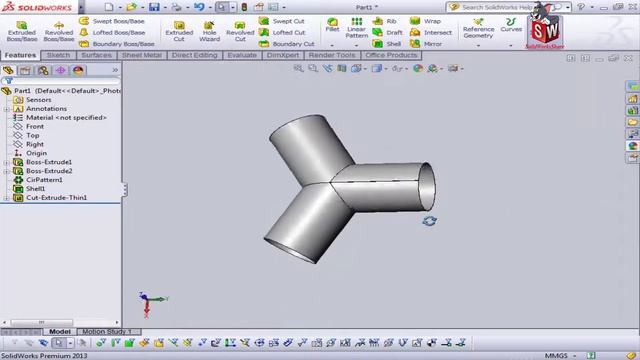This screenshot has width=640, height=360.
Task: Select the Revolved Boss/Base tool
Action: coord(59,31)
